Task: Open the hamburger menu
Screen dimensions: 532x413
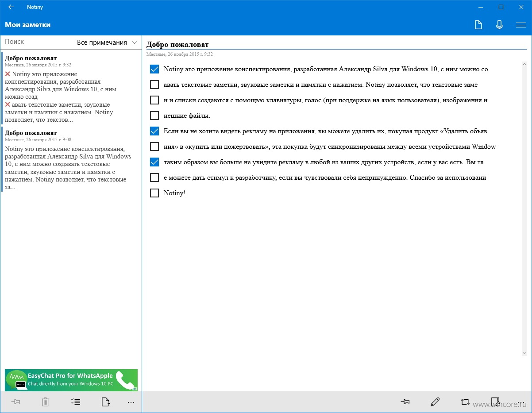Action: 520,25
